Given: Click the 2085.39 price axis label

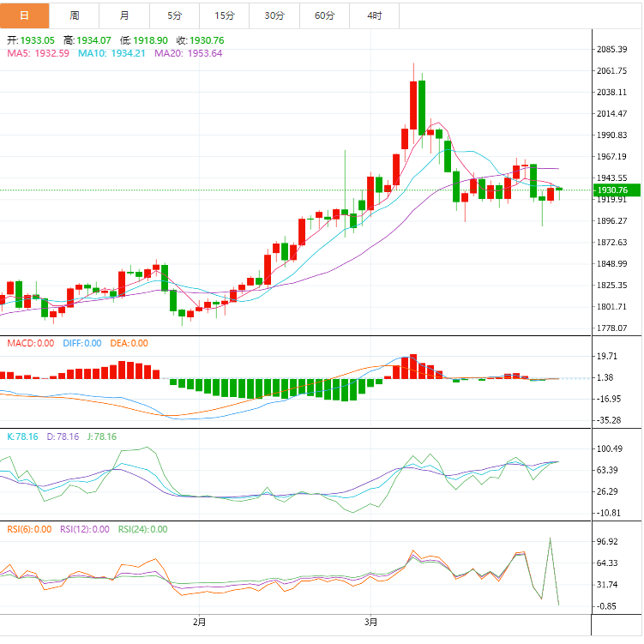Looking at the screenshot, I should 612,49.
